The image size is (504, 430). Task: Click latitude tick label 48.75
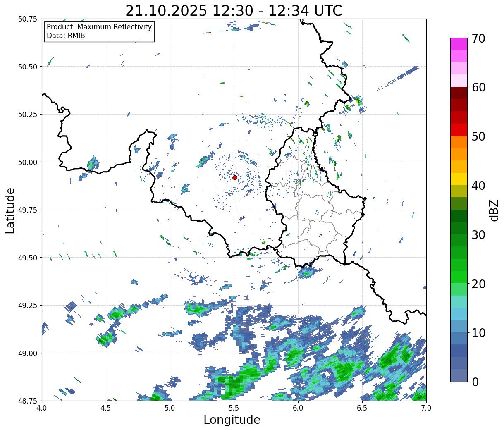[28, 401]
